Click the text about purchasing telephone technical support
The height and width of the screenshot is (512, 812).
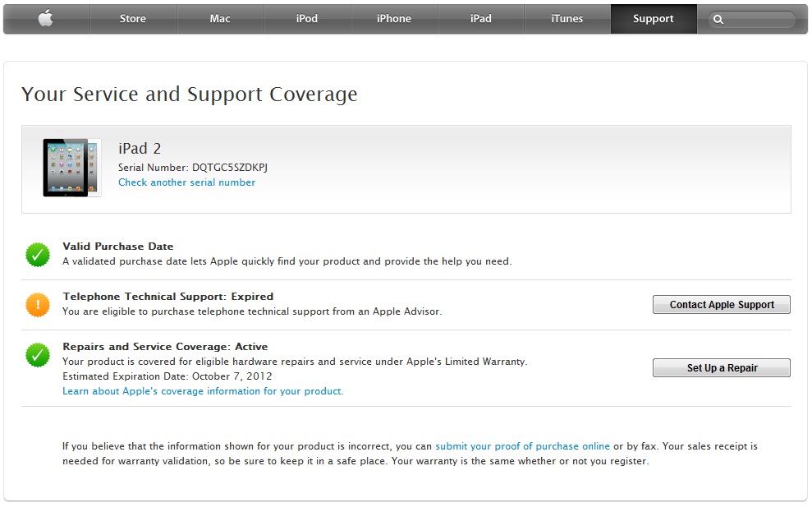point(252,311)
